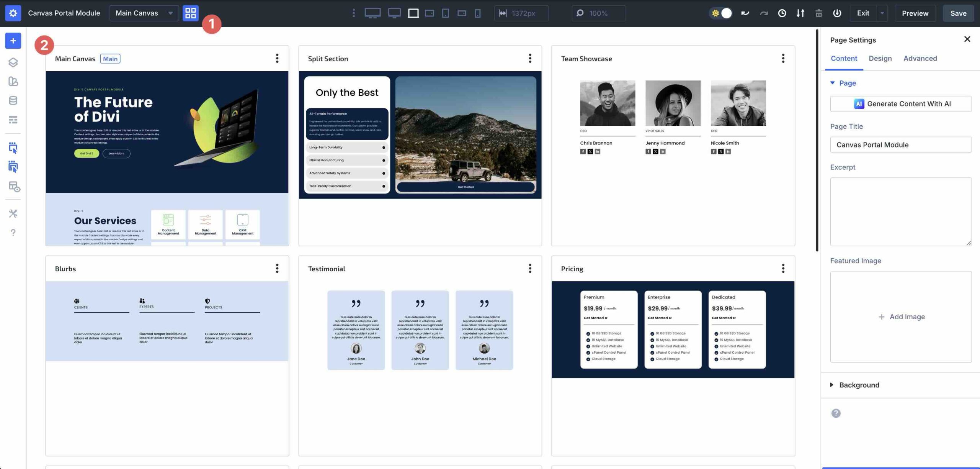This screenshot has height=469, width=980.
Task: Click the undo arrow icon
Action: (x=745, y=13)
